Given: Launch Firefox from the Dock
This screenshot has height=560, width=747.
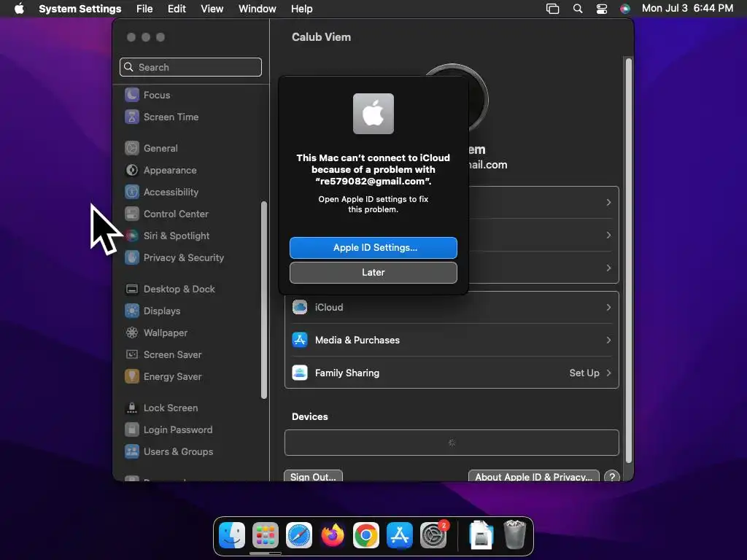Looking at the screenshot, I should pos(333,535).
